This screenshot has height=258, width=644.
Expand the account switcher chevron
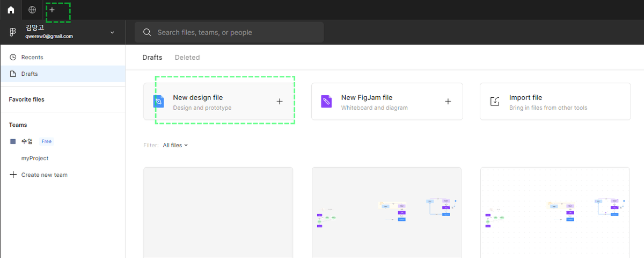112,32
